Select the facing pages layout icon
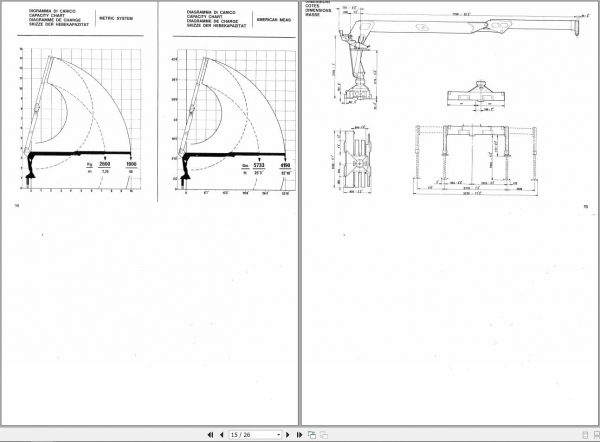The image size is (600, 442). pyautogui.click(x=597, y=435)
